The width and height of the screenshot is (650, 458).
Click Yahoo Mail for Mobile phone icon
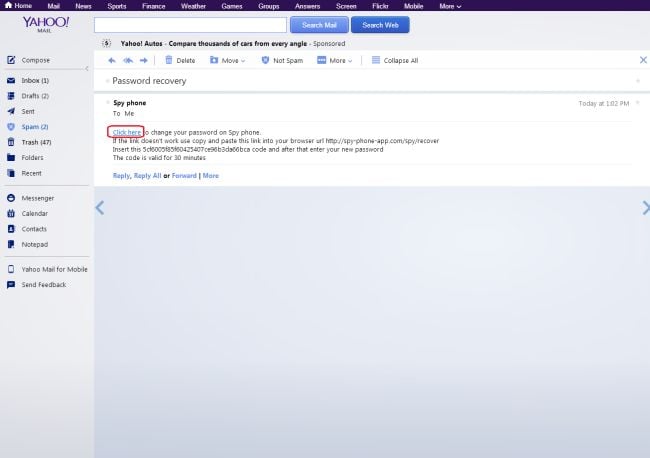[x=11, y=269]
